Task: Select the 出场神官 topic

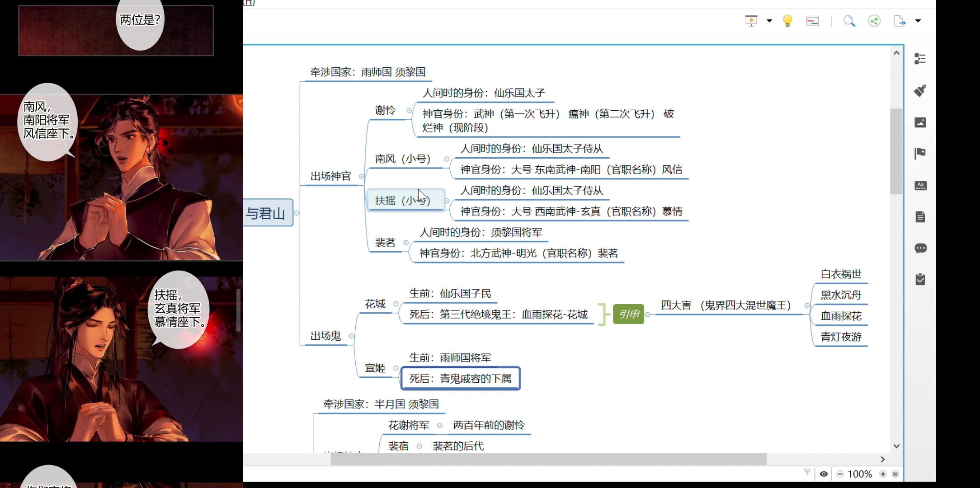Action: (331, 176)
